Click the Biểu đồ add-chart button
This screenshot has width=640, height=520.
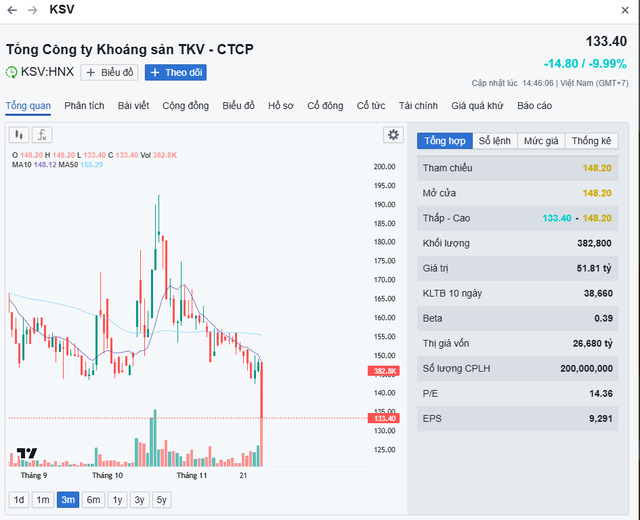109,72
